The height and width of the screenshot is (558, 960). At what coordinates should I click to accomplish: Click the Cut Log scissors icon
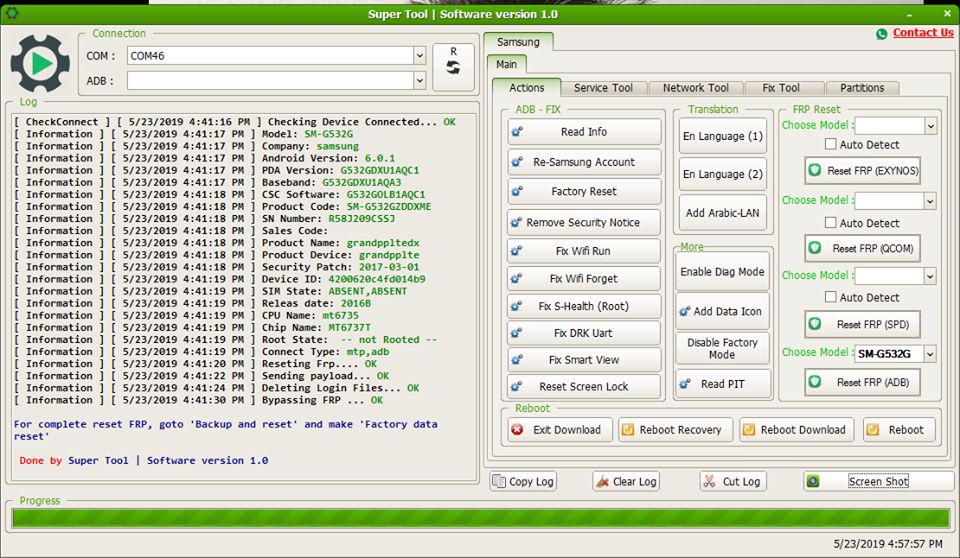(710, 481)
